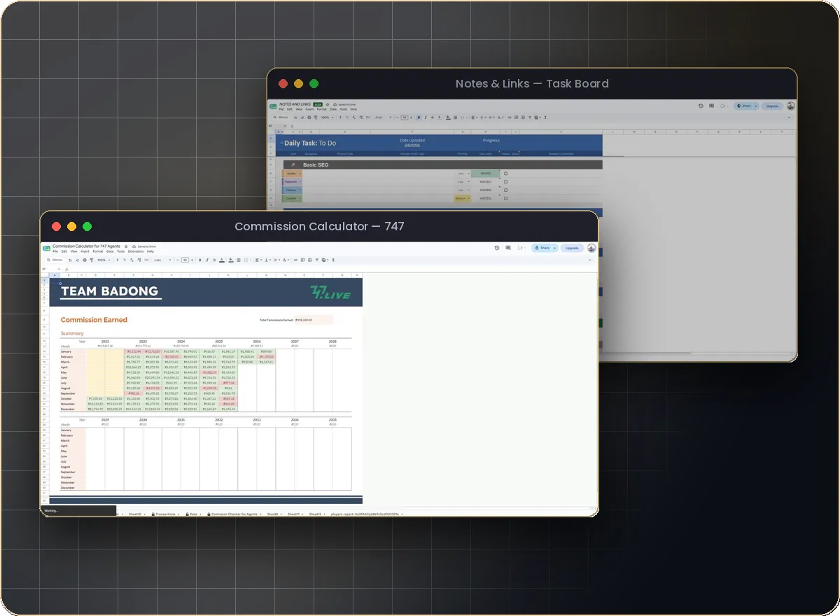Open Extensions menu in Commission Calculator window
The height and width of the screenshot is (616, 840).
point(136,251)
